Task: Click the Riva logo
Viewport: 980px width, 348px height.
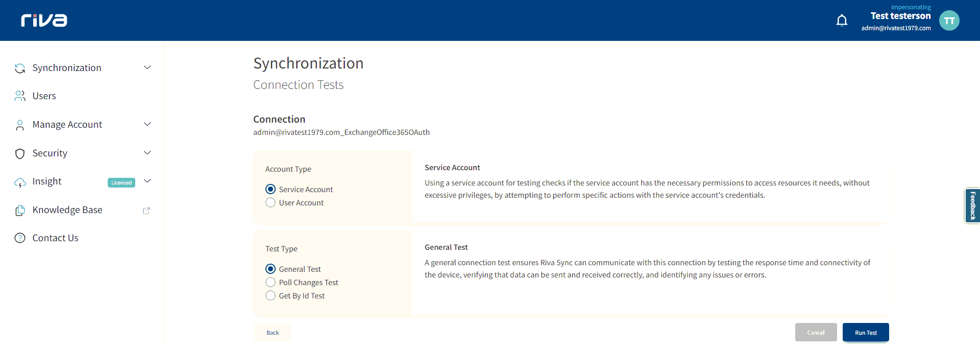Action: click(x=44, y=20)
